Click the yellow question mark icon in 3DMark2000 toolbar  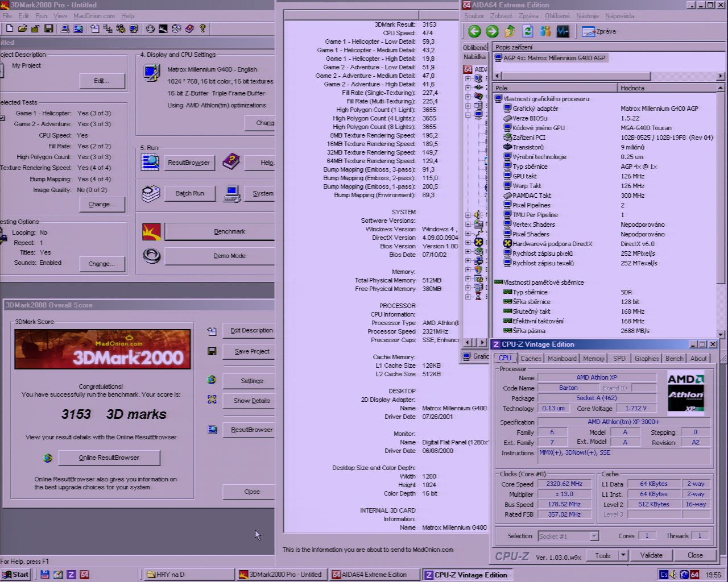(x=202, y=28)
